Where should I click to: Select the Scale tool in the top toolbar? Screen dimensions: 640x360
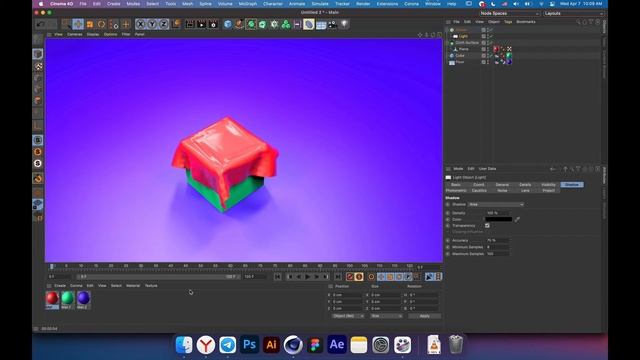coord(90,24)
